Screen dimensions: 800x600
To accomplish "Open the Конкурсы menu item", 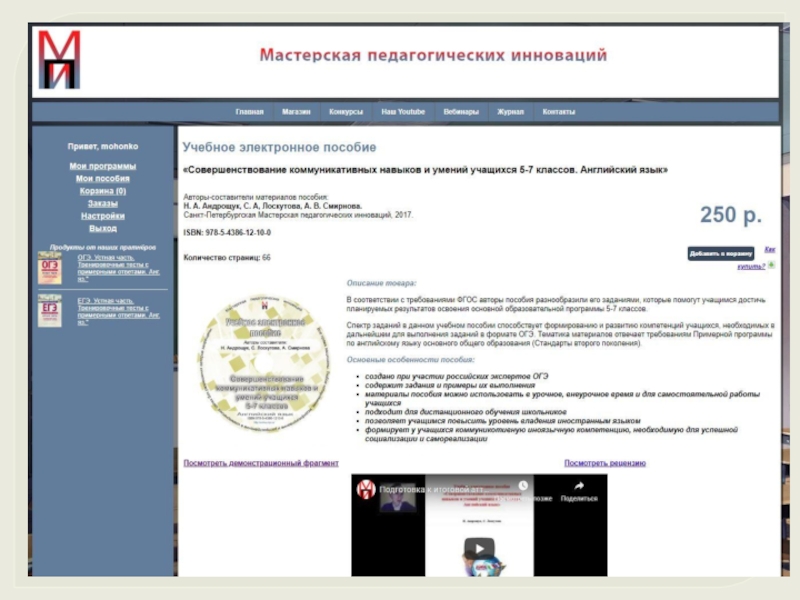I will [346, 112].
